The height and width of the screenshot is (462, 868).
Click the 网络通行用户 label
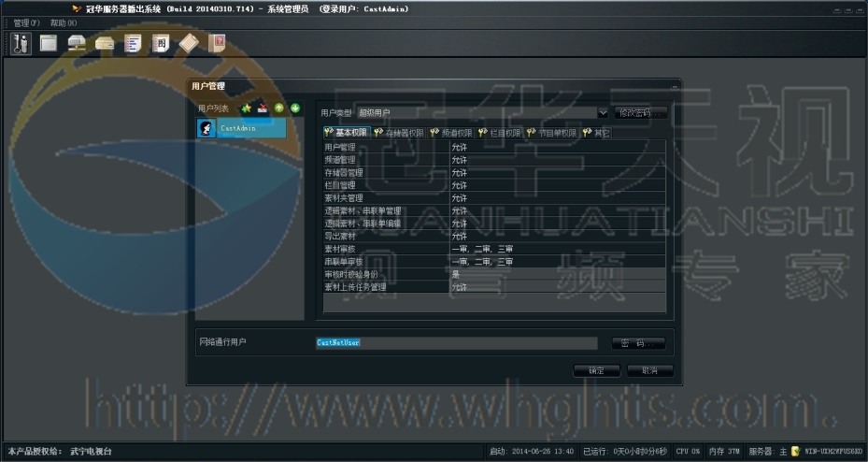coord(222,342)
